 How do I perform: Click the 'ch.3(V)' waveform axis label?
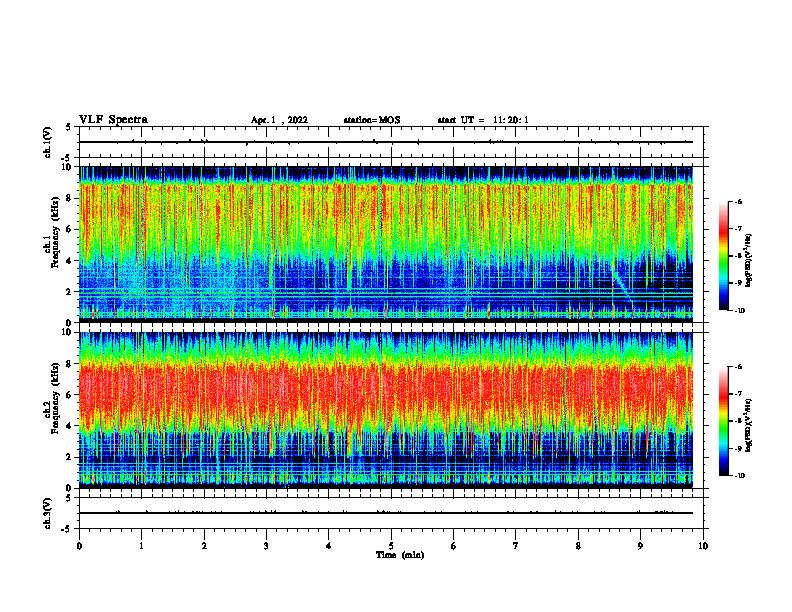click(48, 513)
